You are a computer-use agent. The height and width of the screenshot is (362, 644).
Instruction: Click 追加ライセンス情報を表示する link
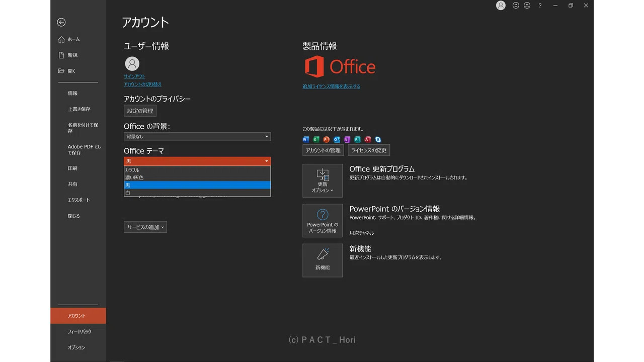[x=331, y=86]
